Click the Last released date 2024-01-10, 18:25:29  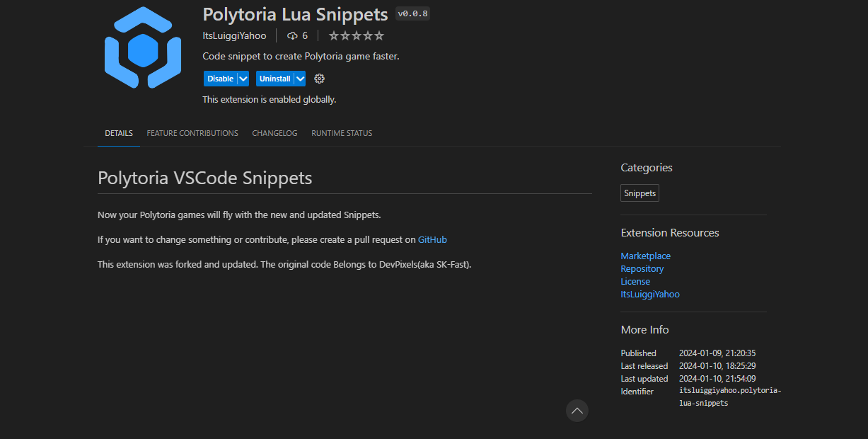coord(718,366)
